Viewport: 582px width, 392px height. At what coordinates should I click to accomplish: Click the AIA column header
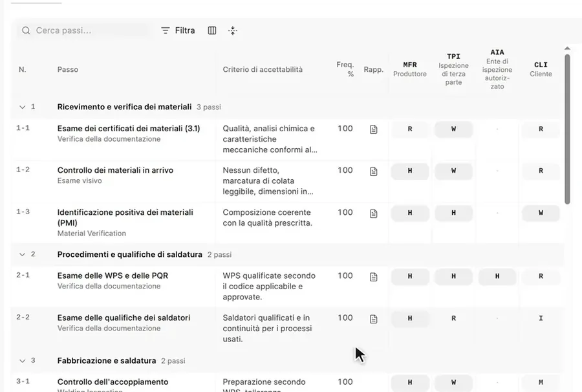pos(497,69)
